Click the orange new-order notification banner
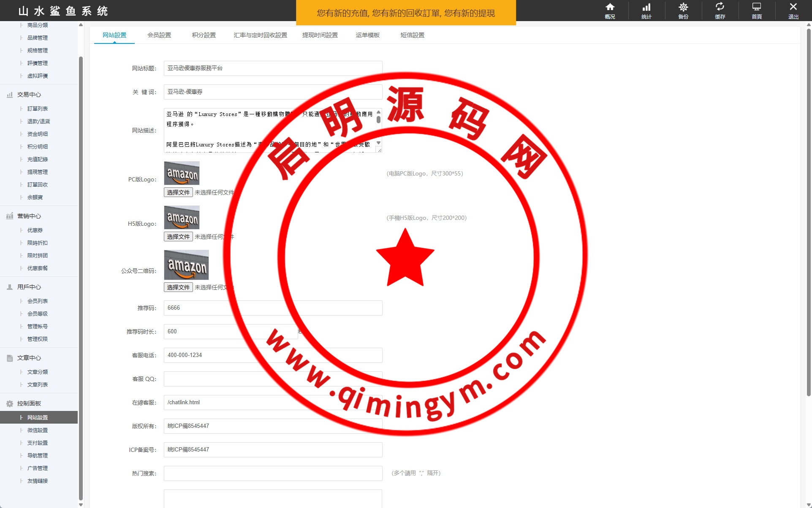This screenshot has width=812, height=508. point(406,13)
